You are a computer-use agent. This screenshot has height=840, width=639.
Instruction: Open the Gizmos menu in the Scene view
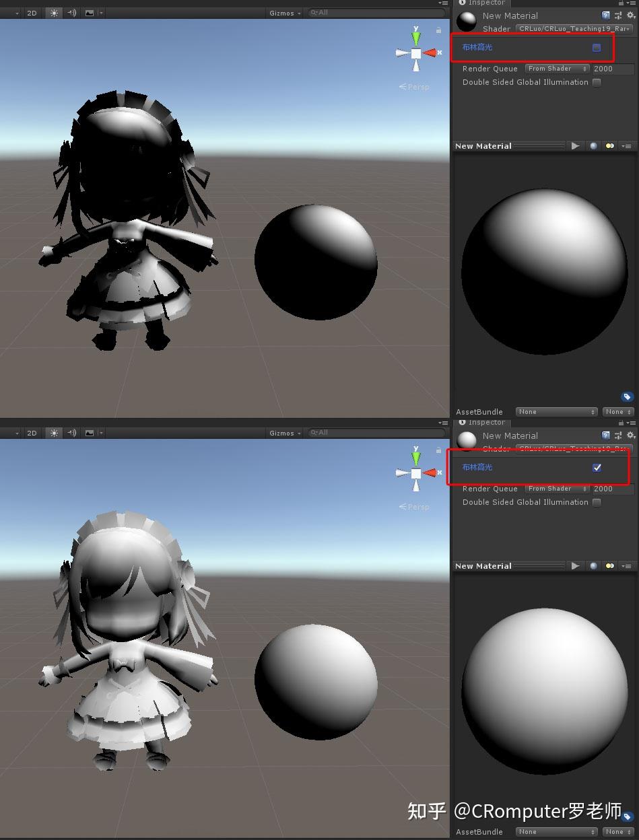283,13
